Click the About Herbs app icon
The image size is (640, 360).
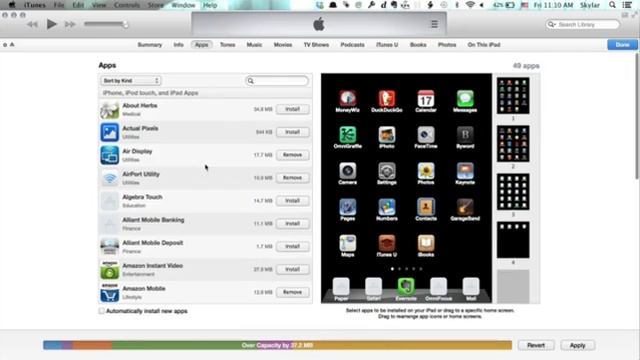pos(109,110)
